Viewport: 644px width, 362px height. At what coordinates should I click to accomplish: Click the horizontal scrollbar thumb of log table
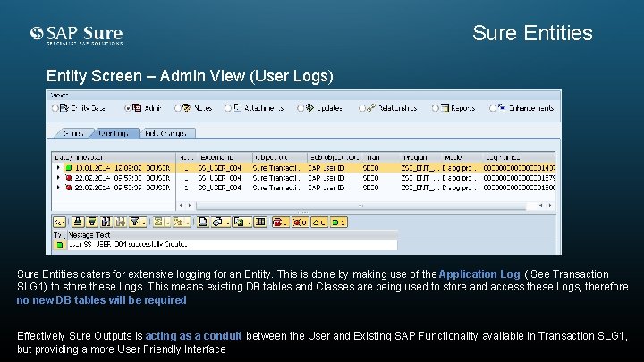[361, 206]
